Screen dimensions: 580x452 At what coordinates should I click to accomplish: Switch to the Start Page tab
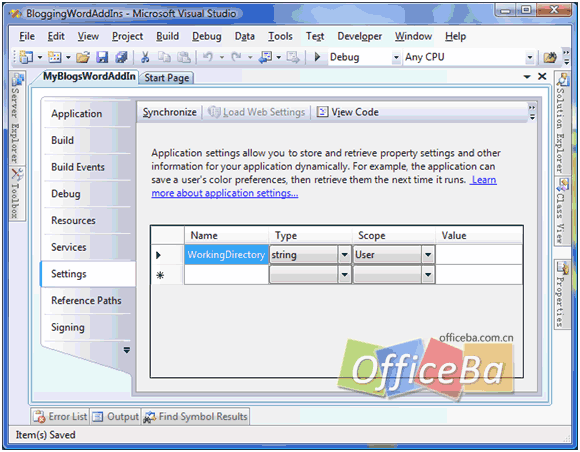166,78
